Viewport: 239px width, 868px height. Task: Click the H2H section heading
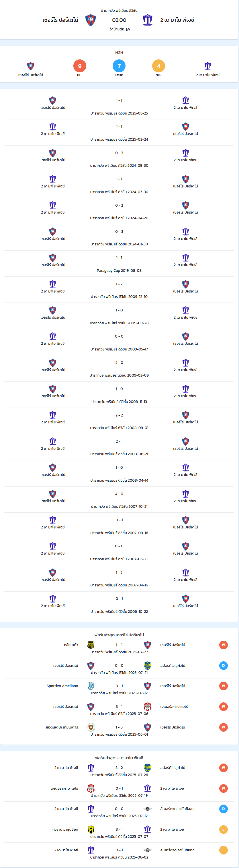pos(119,53)
